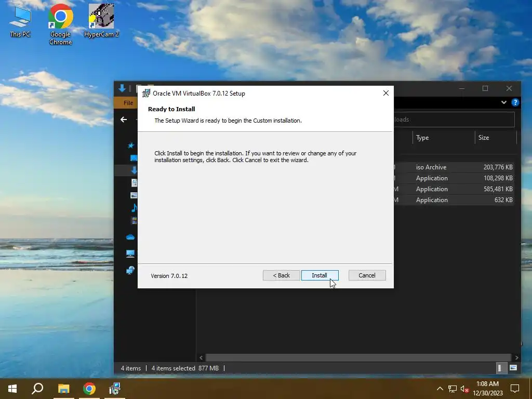Open network status tray icon
532x399 pixels.
[453, 389]
